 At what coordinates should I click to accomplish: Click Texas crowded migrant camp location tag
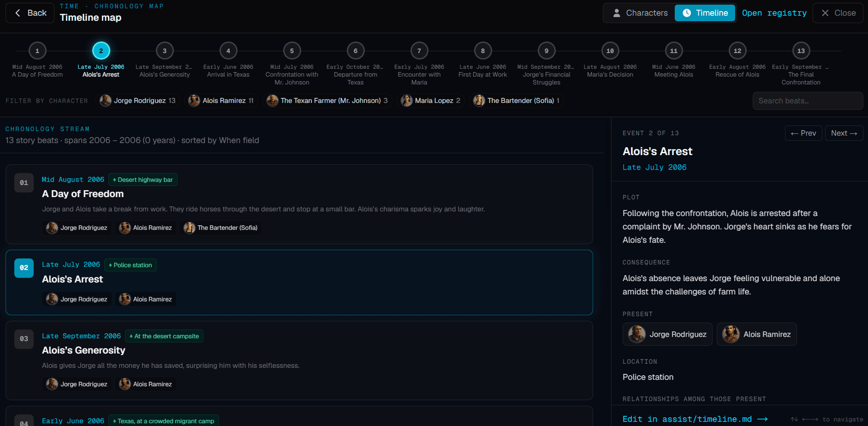[164, 421]
